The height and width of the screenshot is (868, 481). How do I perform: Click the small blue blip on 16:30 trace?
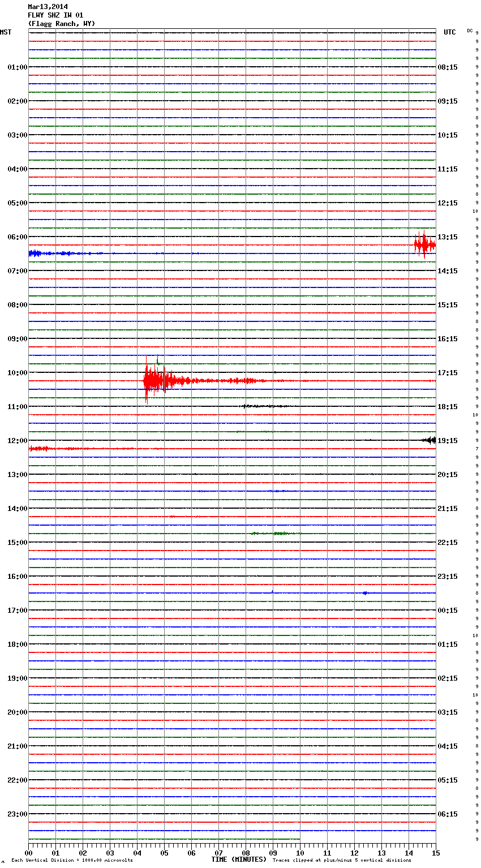pyautogui.click(x=365, y=593)
